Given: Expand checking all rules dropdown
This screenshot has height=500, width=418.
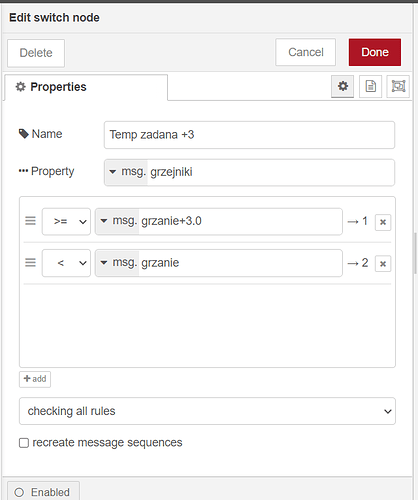Looking at the screenshot, I should tap(207, 411).
